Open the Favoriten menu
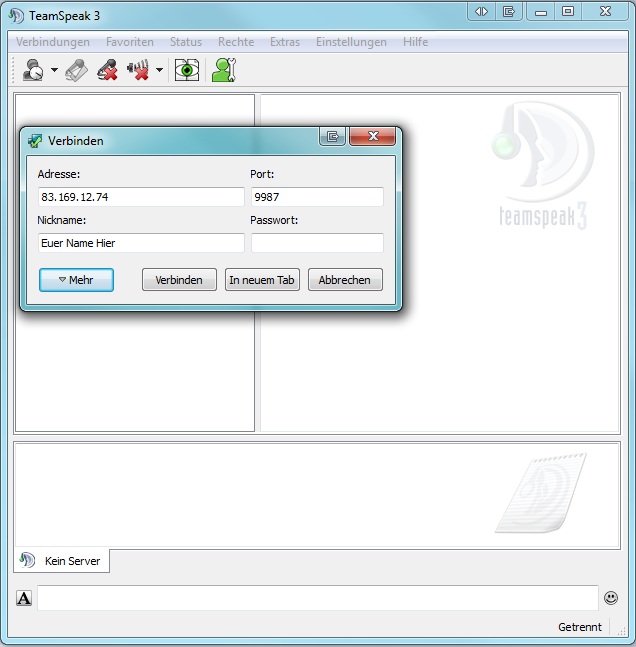The height and width of the screenshot is (647, 636). pos(130,42)
